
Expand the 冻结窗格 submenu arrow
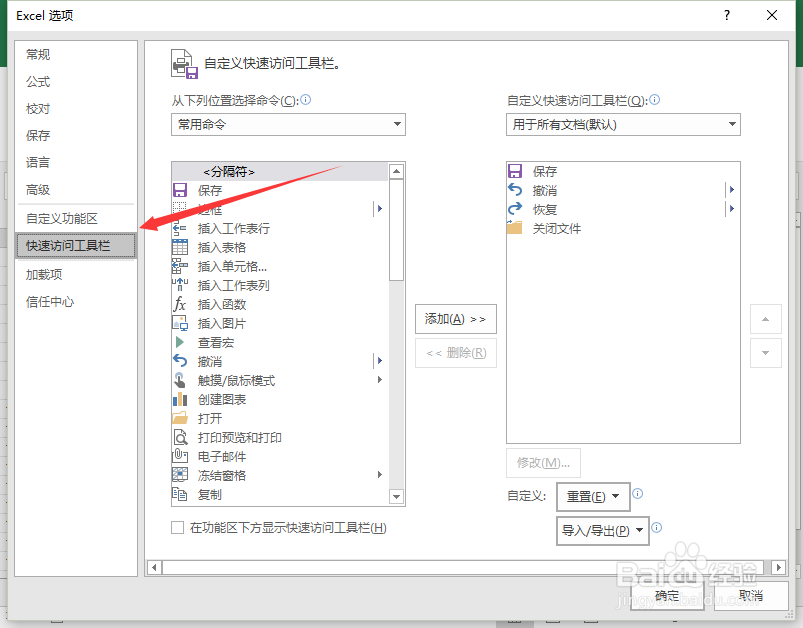pyautogui.click(x=379, y=474)
